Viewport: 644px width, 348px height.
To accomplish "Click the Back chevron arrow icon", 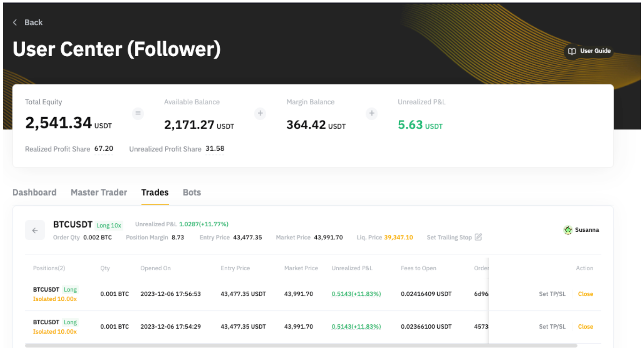I will 15,22.
